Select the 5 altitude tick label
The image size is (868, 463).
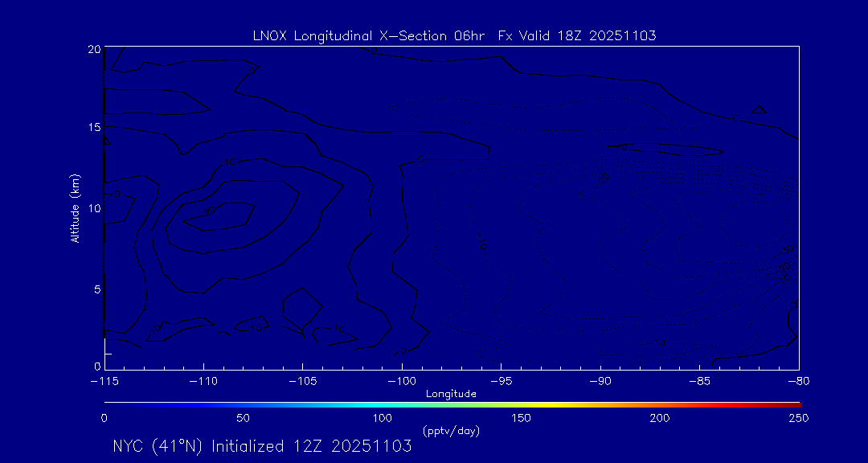click(96, 288)
